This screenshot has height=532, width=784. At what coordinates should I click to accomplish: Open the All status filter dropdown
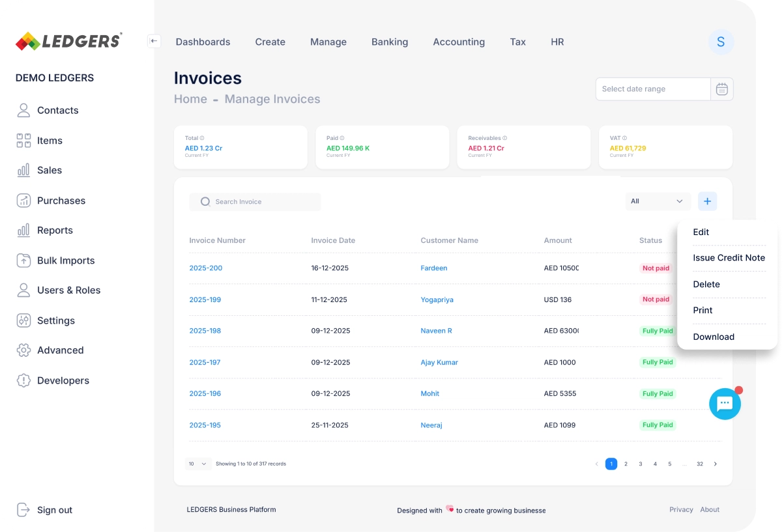tap(658, 201)
